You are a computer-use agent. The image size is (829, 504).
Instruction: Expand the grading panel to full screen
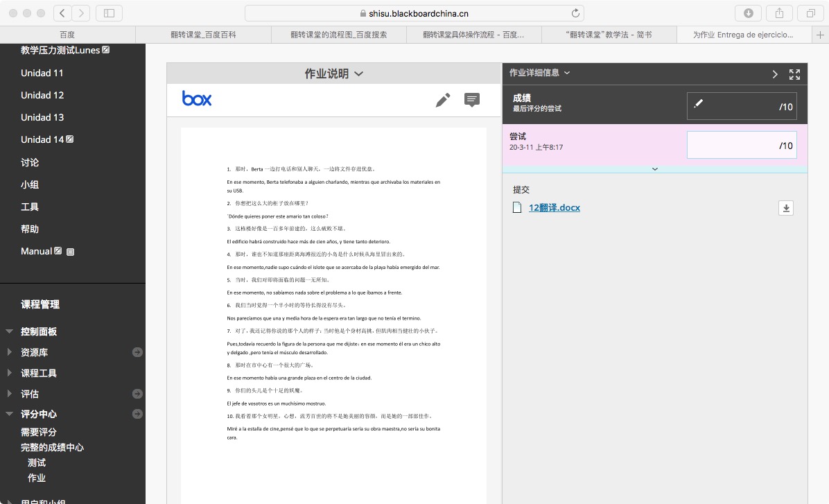[795, 73]
